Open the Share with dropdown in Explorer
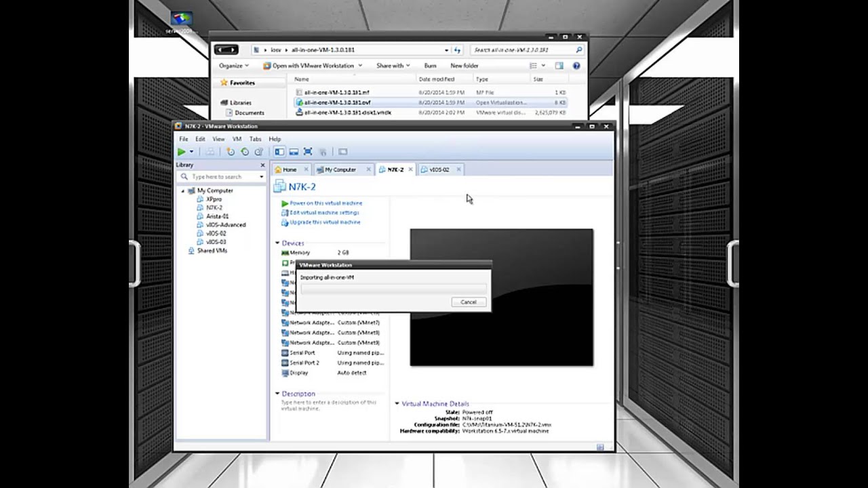868x488 pixels. 393,66
